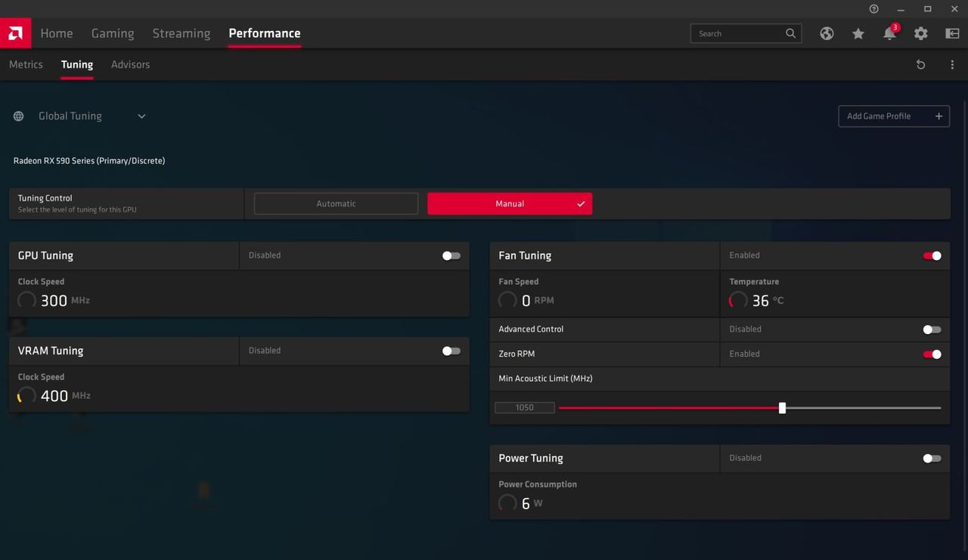Screen dimensions: 968x560
Task: Click the plus icon on Add Game Profile
Action: (x=939, y=116)
